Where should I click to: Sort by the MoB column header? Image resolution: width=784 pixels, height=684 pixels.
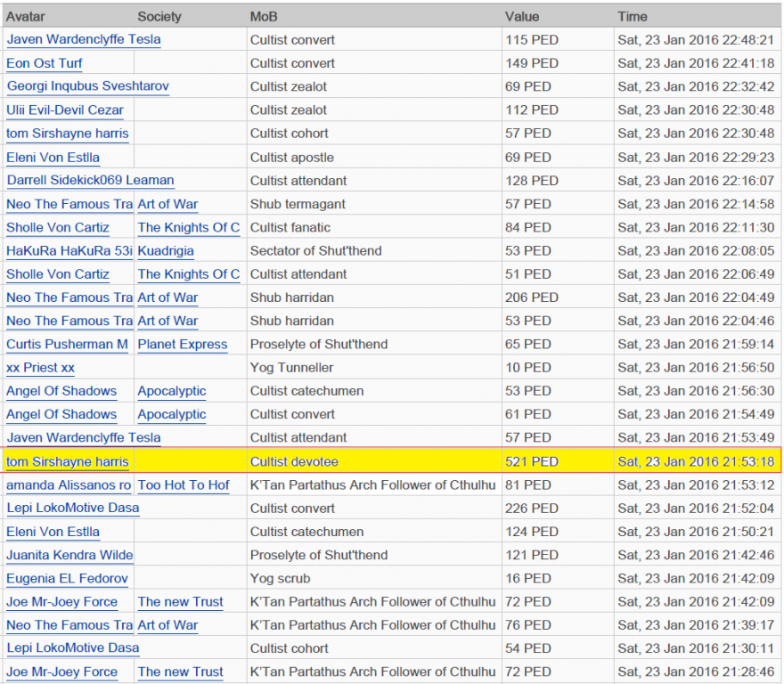264,16
